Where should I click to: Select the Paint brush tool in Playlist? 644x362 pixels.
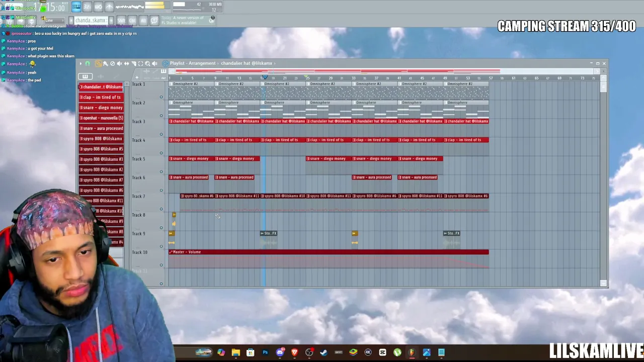[106, 63]
